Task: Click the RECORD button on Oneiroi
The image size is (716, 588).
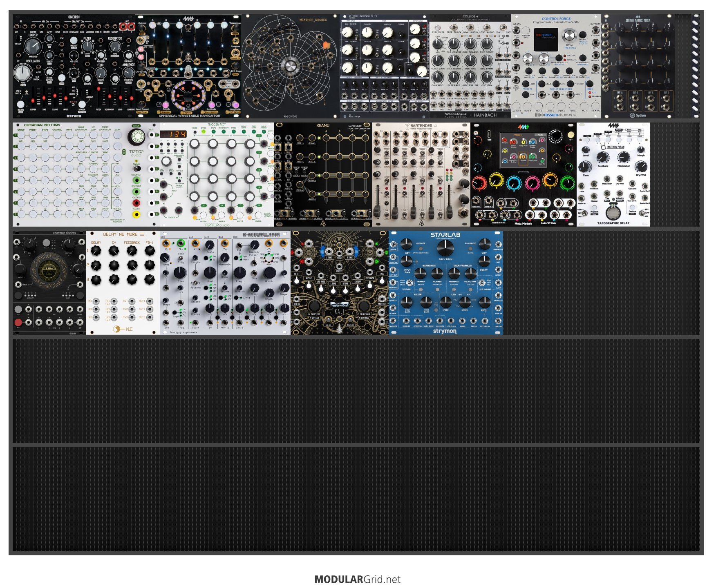Action: coord(20,105)
